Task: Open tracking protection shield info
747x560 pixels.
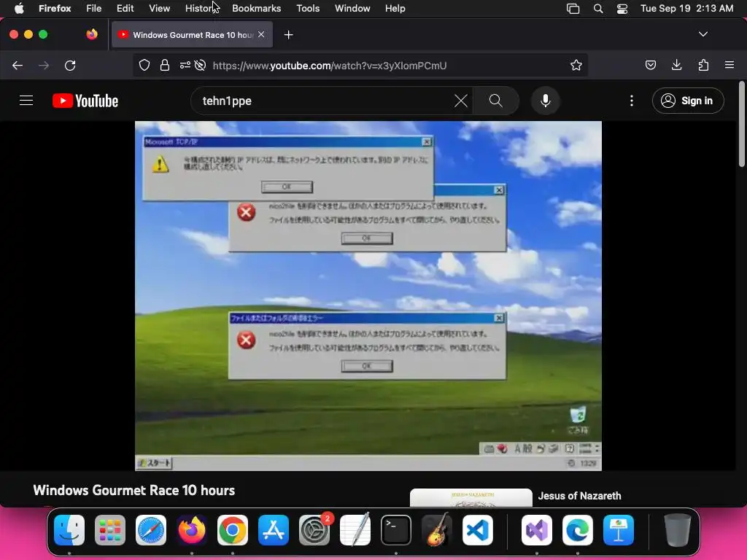Action: (144, 65)
